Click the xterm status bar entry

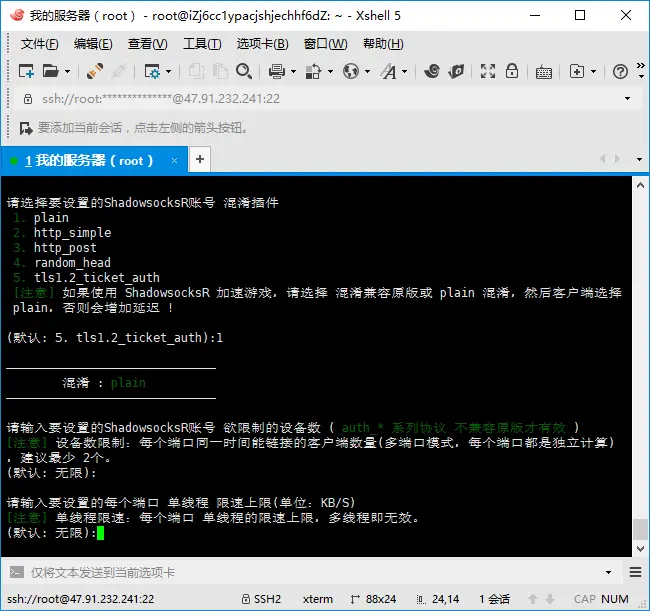[318, 599]
